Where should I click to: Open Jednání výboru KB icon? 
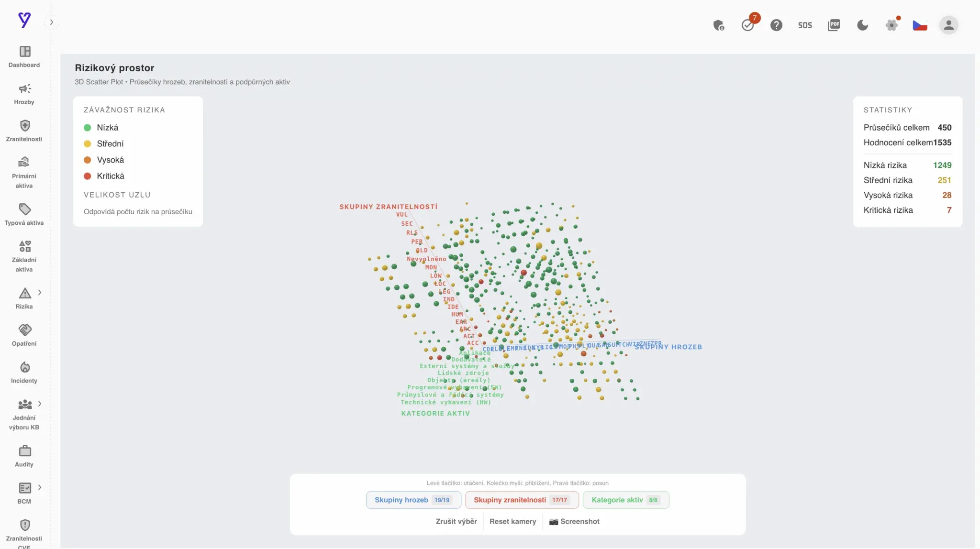(x=25, y=405)
